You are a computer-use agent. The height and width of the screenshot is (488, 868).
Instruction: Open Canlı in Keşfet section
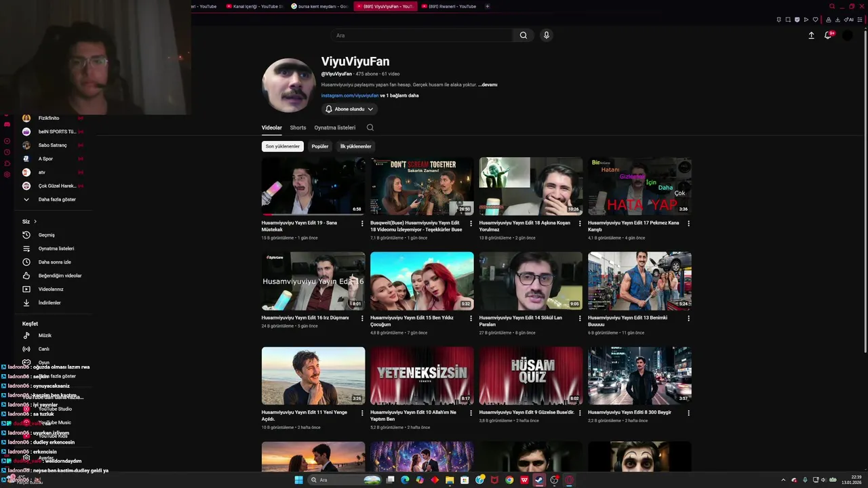click(44, 349)
